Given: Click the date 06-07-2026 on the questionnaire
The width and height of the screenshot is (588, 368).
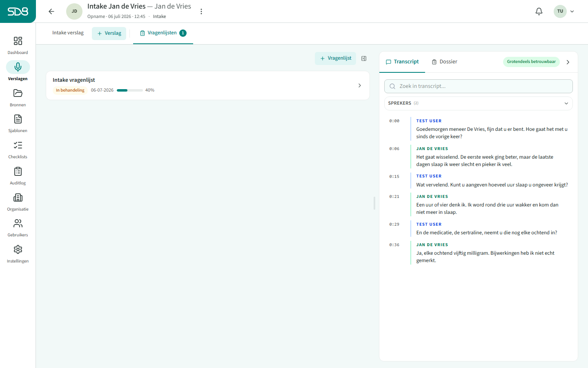Looking at the screenshot, I should click(102, 90).
